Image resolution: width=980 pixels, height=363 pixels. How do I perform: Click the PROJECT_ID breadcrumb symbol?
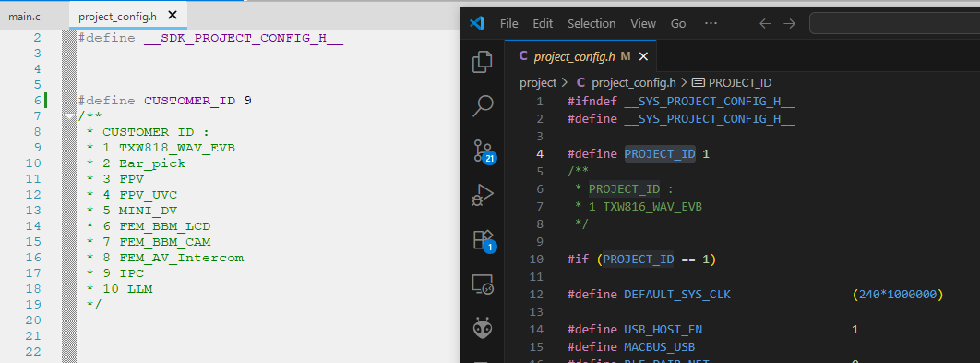739,82
